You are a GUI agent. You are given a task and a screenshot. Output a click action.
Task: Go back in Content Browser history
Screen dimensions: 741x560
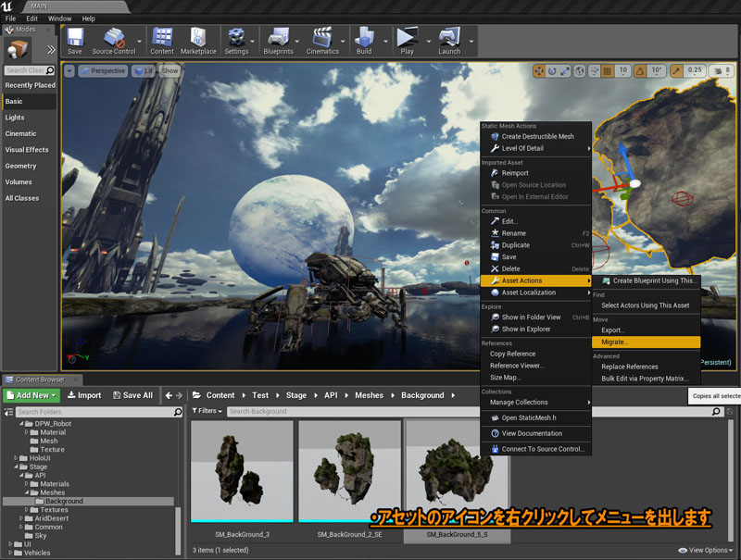(x=169, y=395)
